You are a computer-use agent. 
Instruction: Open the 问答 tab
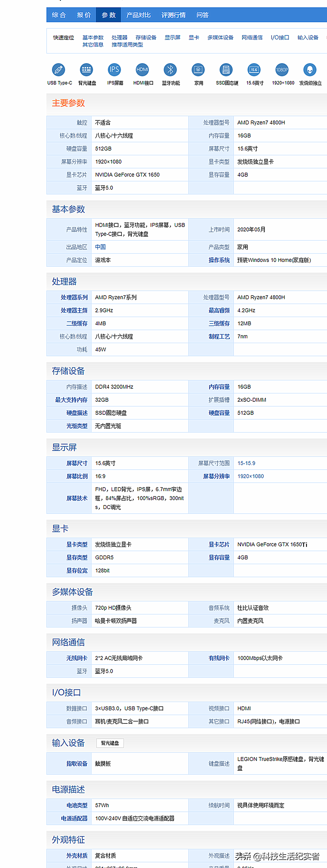pos(203,15)
